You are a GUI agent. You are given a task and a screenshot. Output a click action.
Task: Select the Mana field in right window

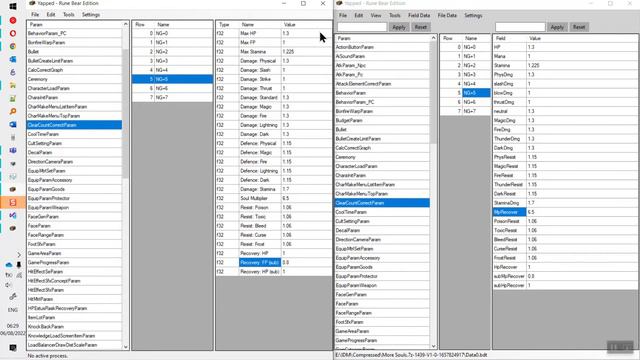[509, 56]
